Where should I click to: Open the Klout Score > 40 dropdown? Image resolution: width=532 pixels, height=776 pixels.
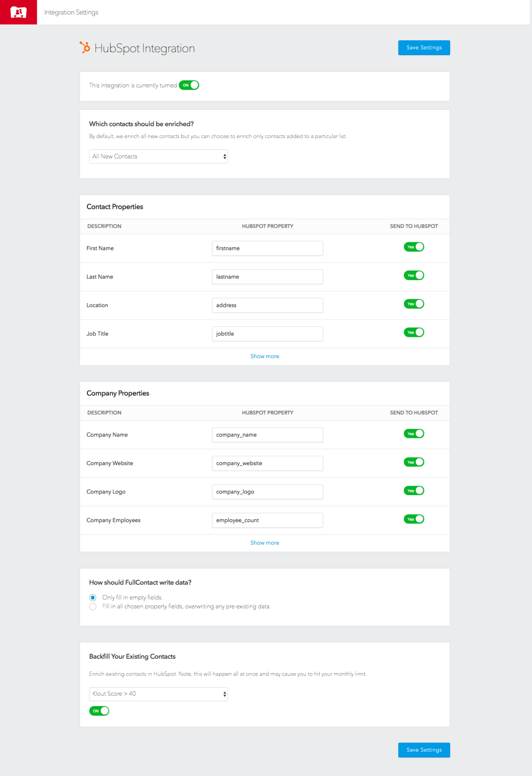click(158, 694)
